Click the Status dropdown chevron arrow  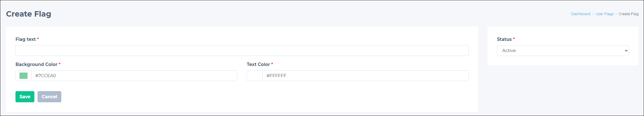click(x=626, y=51)
